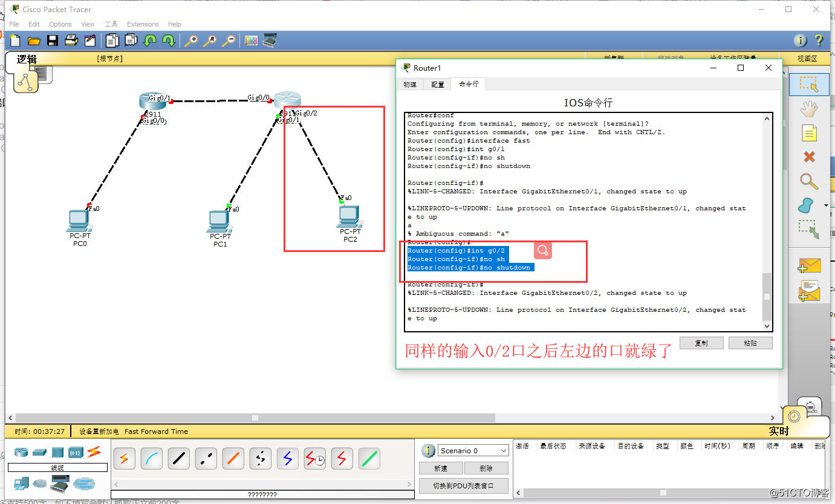Select the automatic connection type
Screen dimensions: 835x504
coord(125,459)
